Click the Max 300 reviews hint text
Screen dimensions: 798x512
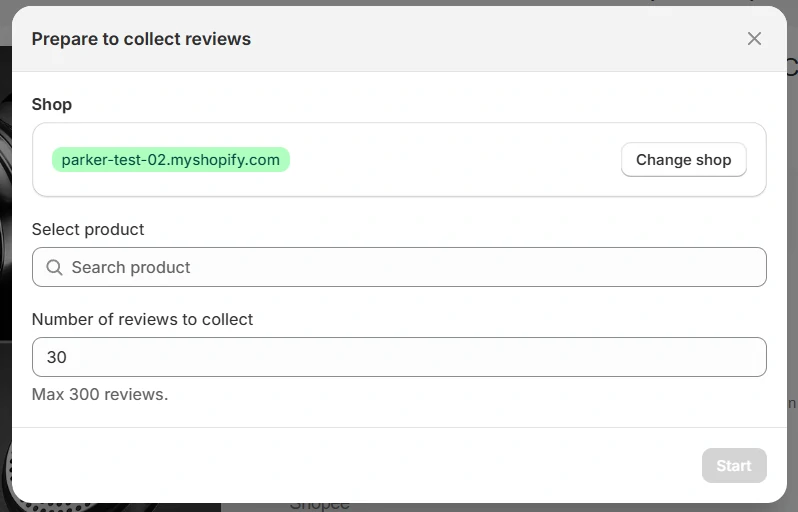tap(100, 394)
